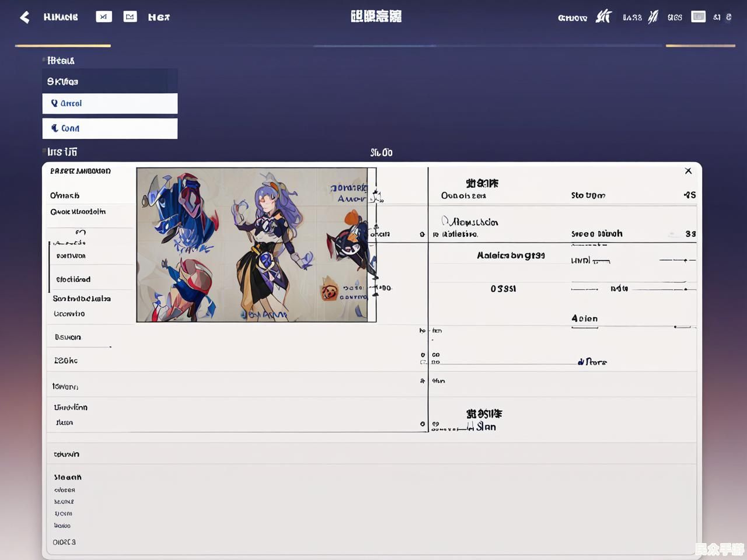Select the 'Speed' row showing value 33
This screenshot has height=560, width=747.
click(596, 234)
